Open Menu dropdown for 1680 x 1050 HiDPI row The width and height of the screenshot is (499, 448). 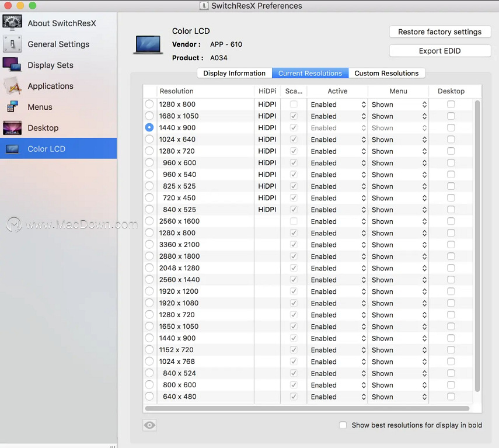coord(399,116)
